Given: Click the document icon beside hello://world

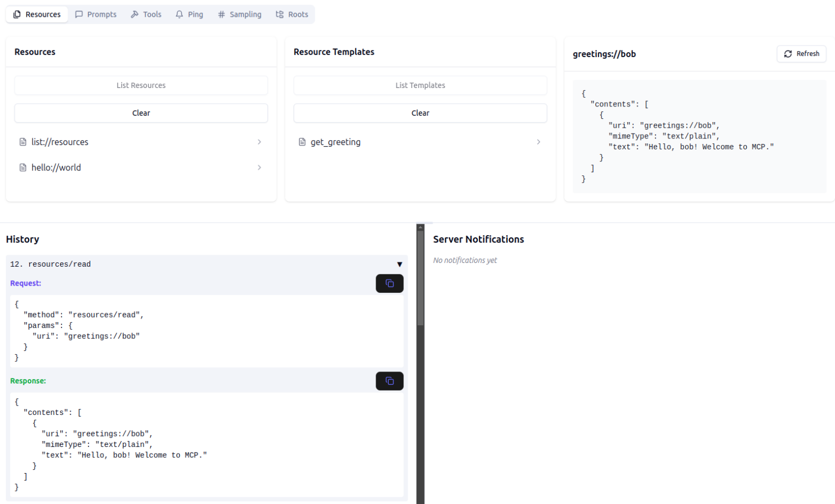Looking at the screenshot, I should tap(22, 167).
